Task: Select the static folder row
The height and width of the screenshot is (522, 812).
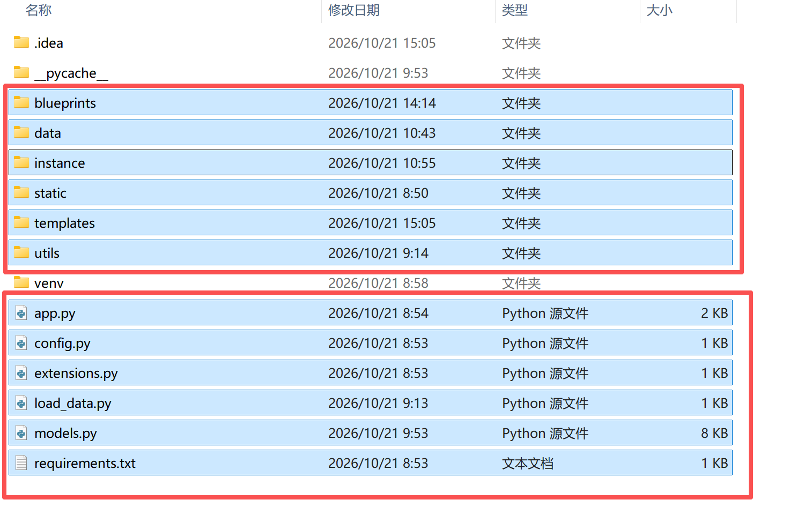Action: (371, 192)
